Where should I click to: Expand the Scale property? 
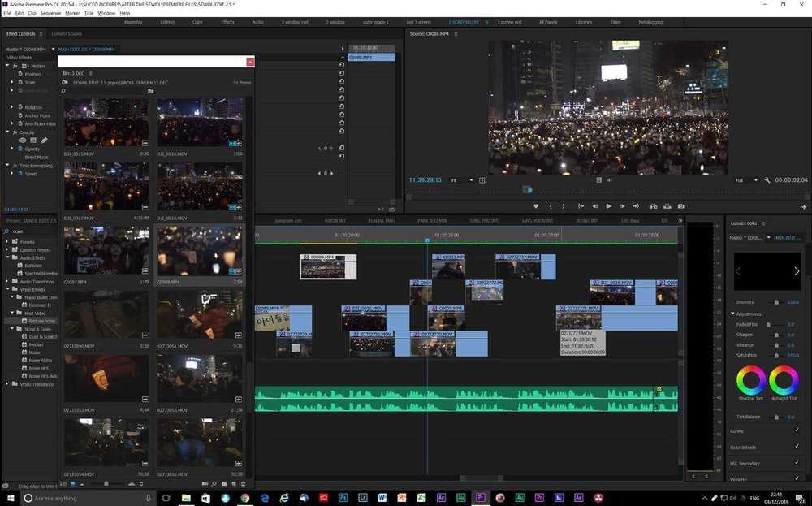tap(12, 82)
